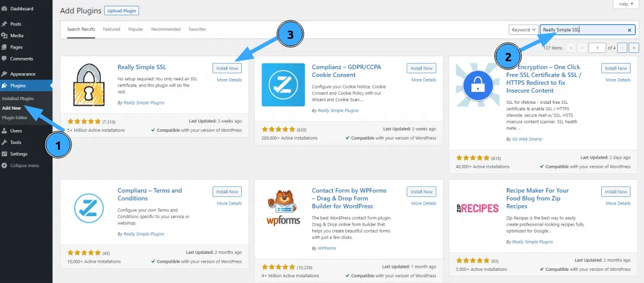Open More Details for Contact Form by WPForms
The height and width of the screenshot is (283, 644).
tap(423, 203)
